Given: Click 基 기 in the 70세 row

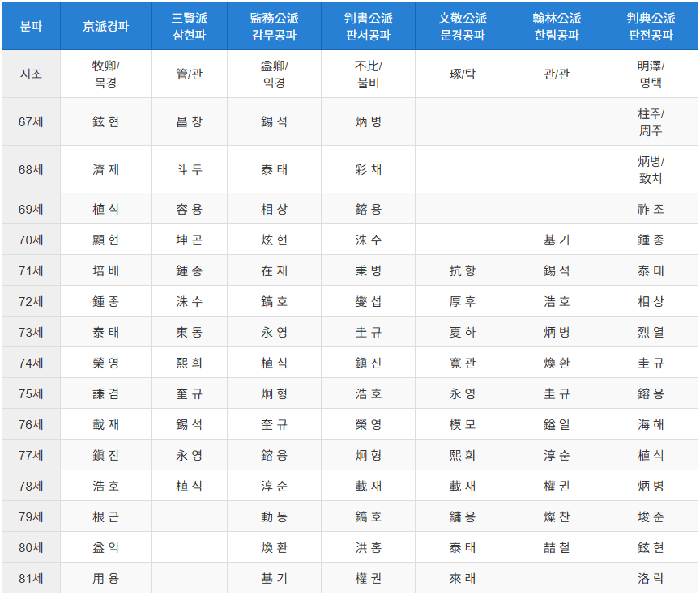Looking at the screenshot, I should [557, 240].
